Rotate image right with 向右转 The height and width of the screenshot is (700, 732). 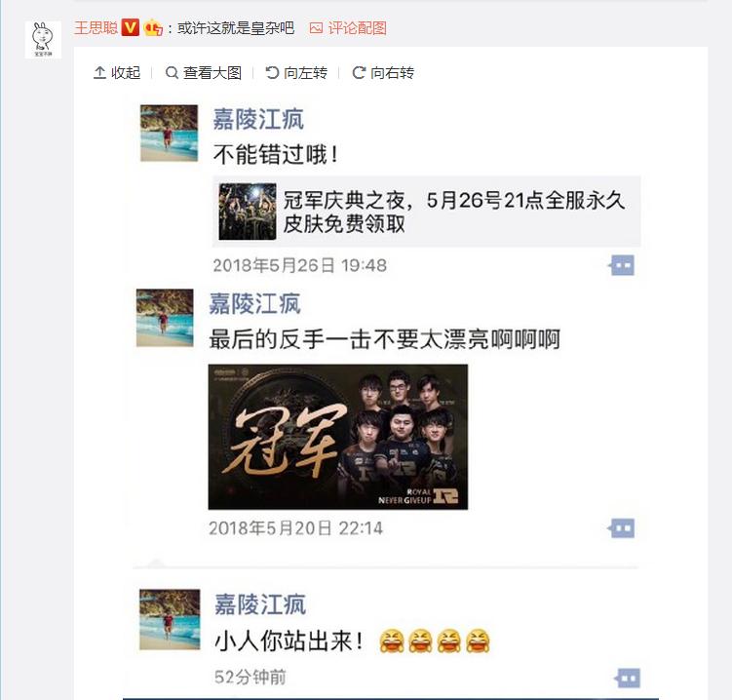(x=383, y=73)
